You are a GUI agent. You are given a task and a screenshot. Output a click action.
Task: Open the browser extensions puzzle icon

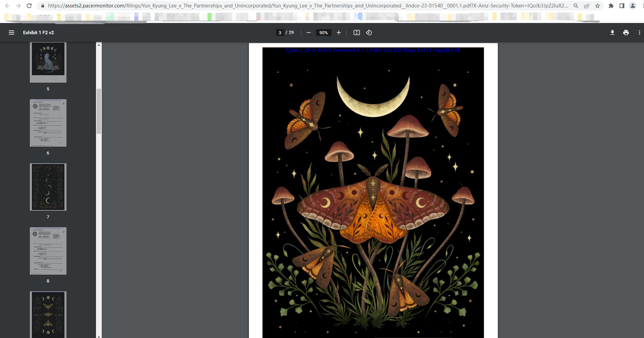[611, 6]
